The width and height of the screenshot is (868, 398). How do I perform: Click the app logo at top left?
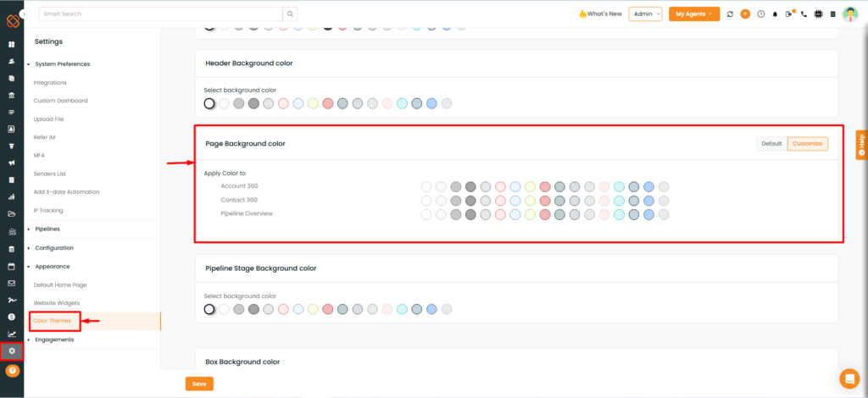tap(12, 20)
